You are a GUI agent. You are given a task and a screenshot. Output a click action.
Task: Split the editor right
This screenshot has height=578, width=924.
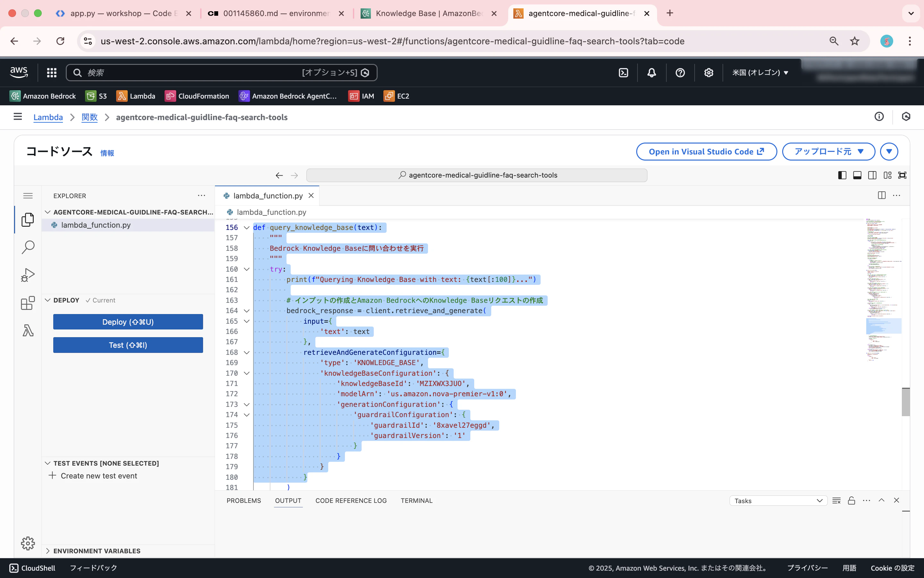(882, 195)
